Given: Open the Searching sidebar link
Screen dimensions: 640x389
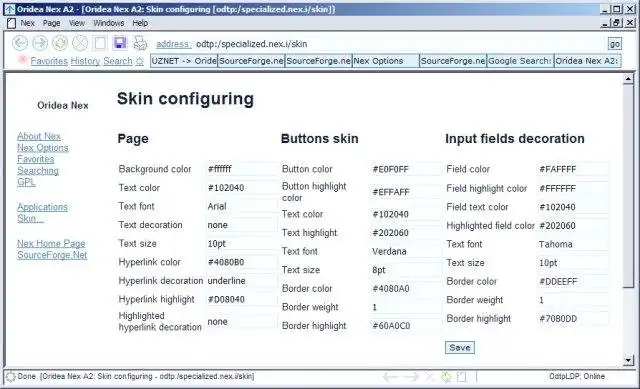Looking at the screenshot, I should pyautogui.click(x=38, y=171).
